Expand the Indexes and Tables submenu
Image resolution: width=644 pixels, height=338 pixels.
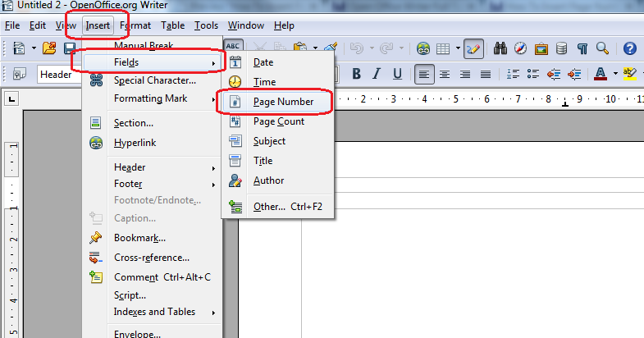click(154, 312)
